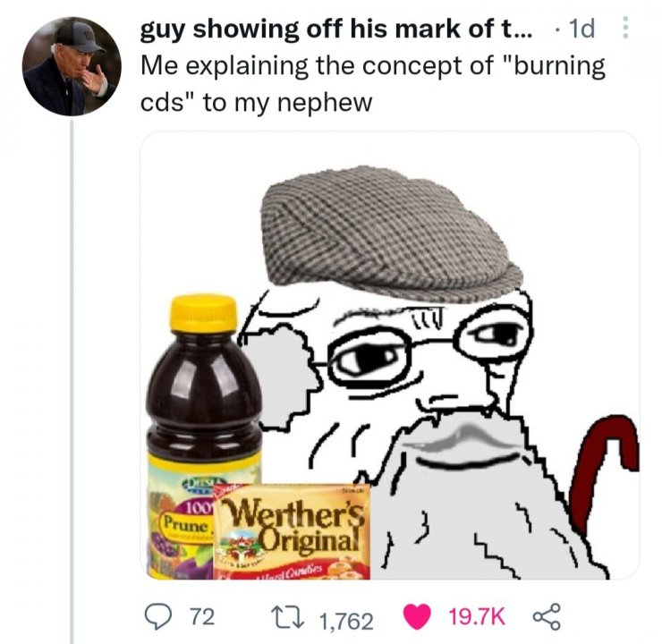The width and height of the screenshot is (662, 644).
Task: Open the "guy showing off his mark" profile name
Action: coord(336,29)
